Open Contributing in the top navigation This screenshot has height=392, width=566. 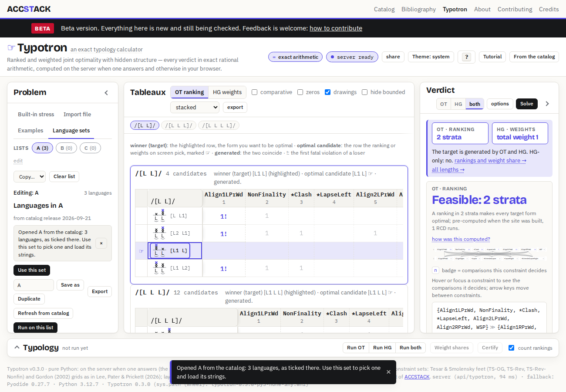tap(515, 9)
